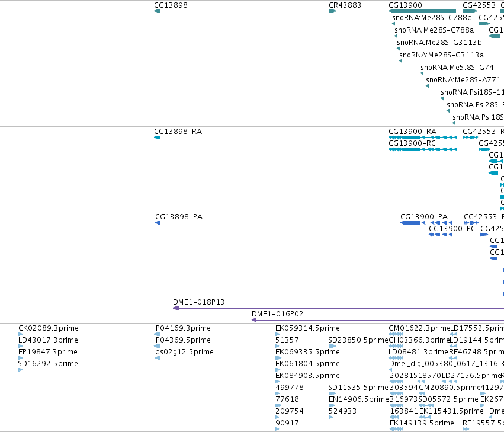Click the DME1-016P02 clone arrowhead
504x432 pixels.
[254, 320]
